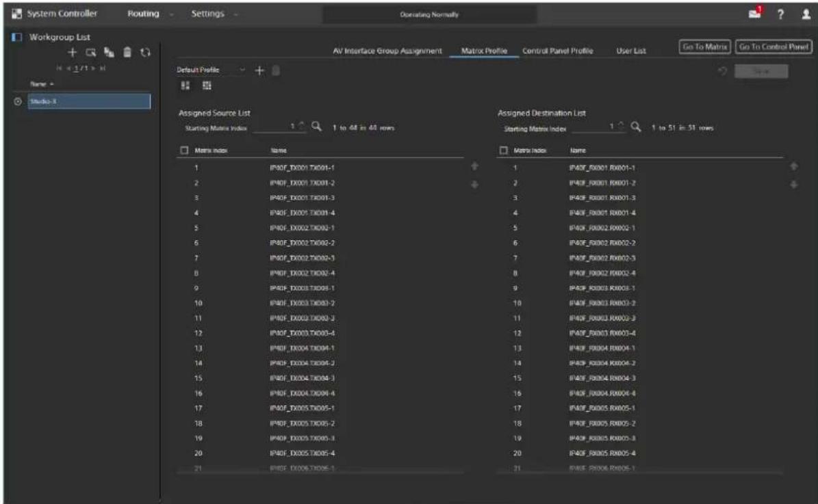Select source row IP40F_TX004.TX004-2
818x504 pixels.
click(x=320, y=363)
